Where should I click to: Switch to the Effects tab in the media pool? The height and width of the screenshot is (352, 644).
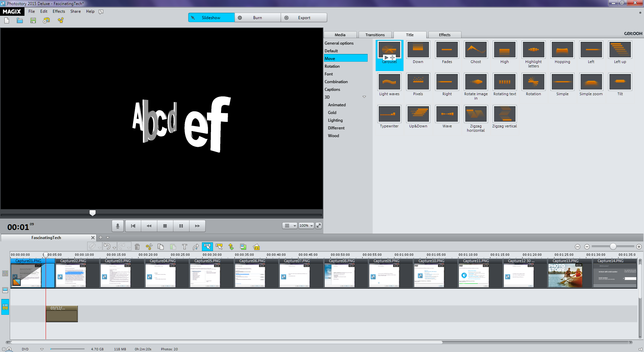point(445,35)
